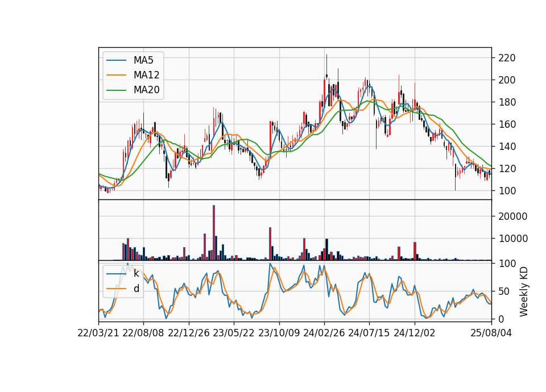Click the 200 price axis label
This screenshot has height=392, width=546.
[x=507, y=80]
